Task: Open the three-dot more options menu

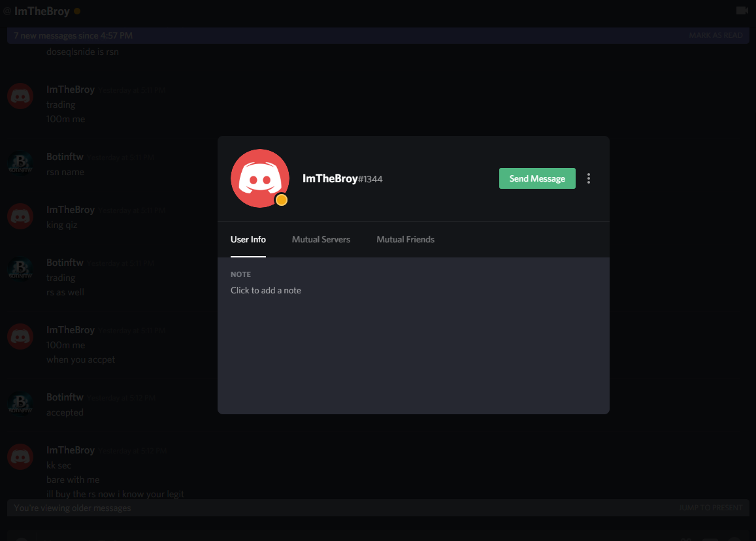Action: coord(589,178)
